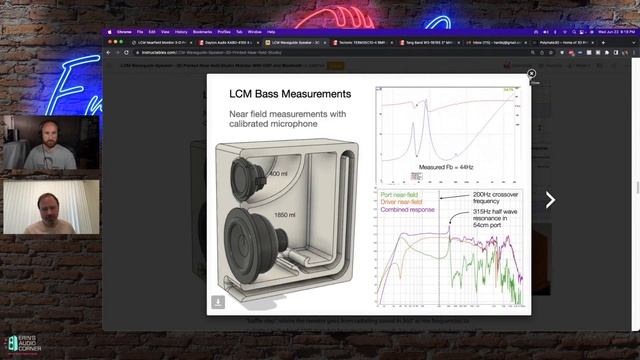Switch to the Tang Band W3 tab
The image size is (640, 360).
coord(429,42)
